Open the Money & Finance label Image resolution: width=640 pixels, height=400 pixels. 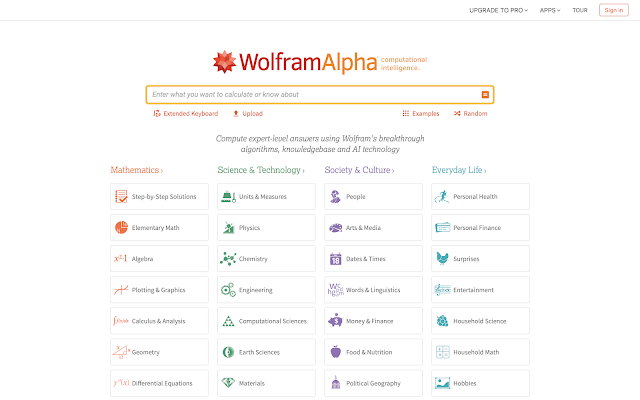click(x=369, y=321)
